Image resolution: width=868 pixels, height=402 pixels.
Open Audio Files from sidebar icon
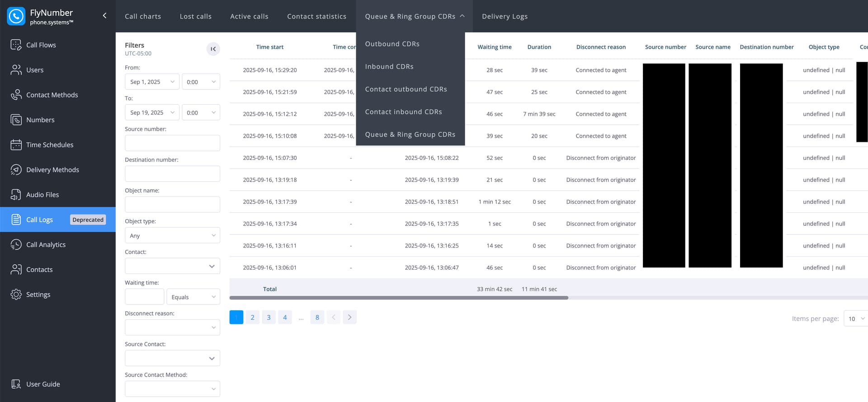click(x=16, y=195)
